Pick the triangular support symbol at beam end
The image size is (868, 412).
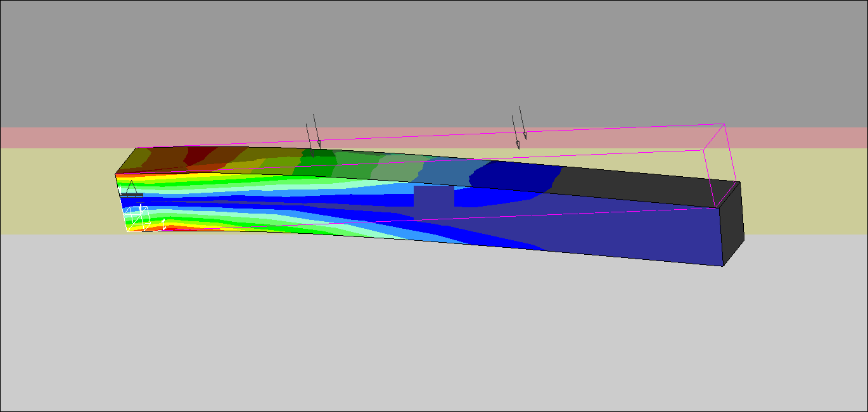point(131,188)
